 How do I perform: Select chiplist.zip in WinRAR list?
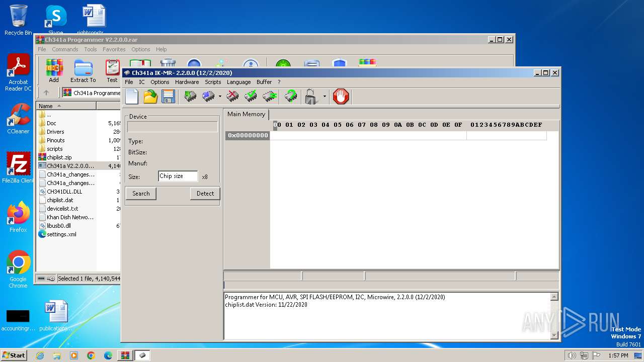(59, 157)
